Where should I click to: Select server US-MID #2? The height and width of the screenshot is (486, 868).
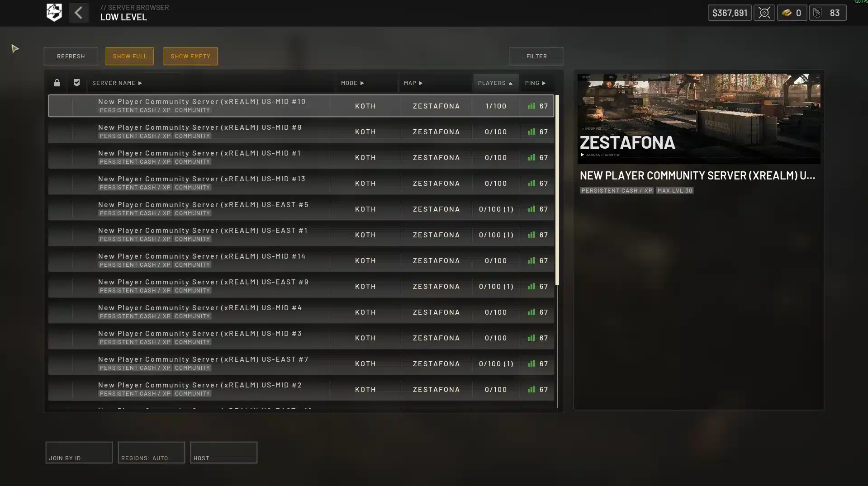pyautogui.click(x=301, y=389)
